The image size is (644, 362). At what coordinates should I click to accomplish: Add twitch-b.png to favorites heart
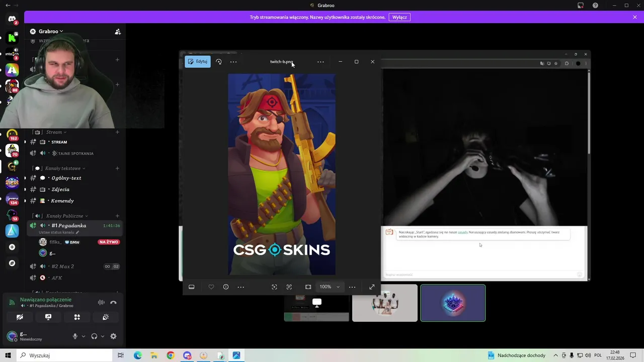(x=211, y=287)
